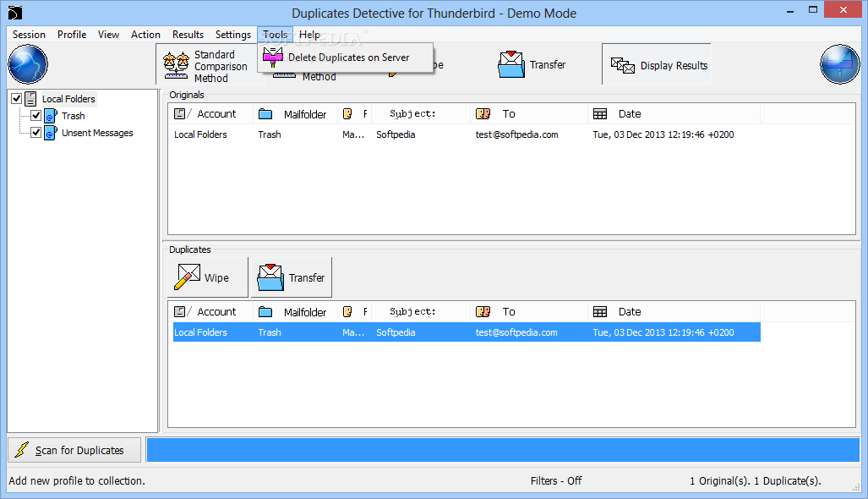Close the open Tools menu

(276, 35)
